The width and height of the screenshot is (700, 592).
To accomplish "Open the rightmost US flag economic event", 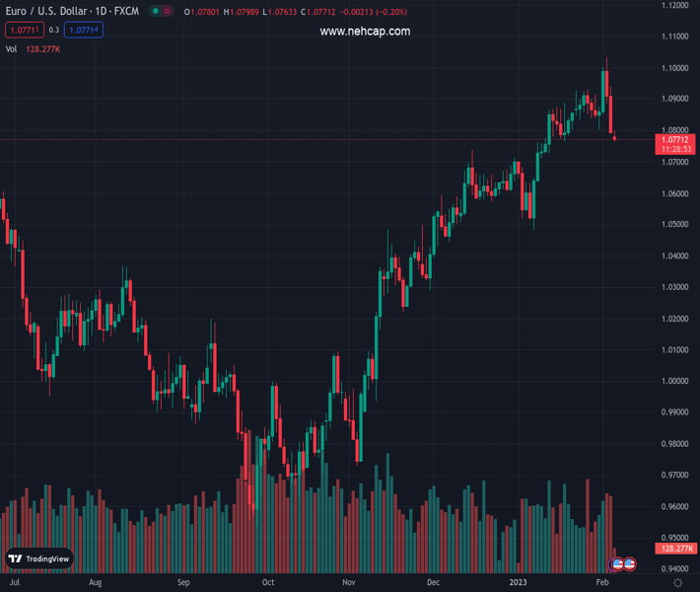I will click(629, 563).
